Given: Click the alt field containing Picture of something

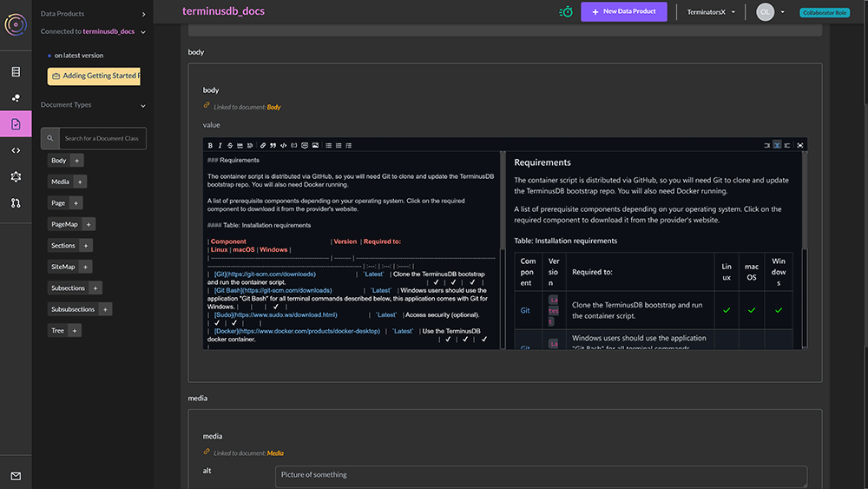Looking at the screenshot, I should [x=541, y=476].
